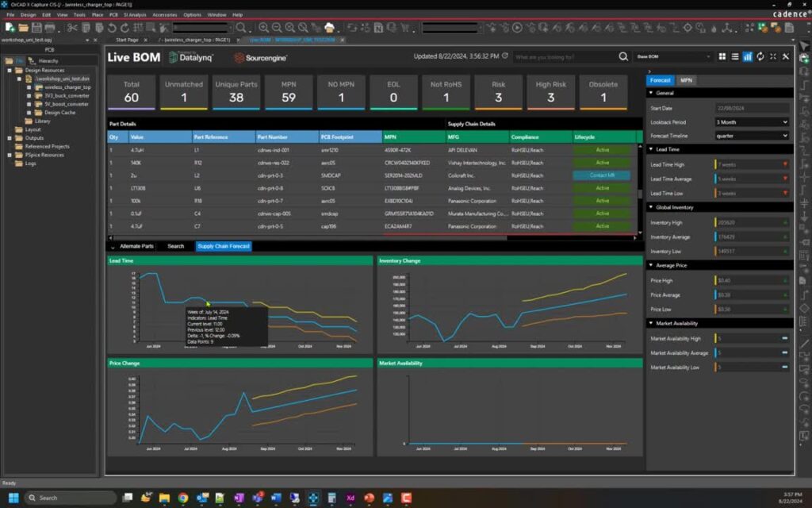Screen dimensions: 812x508
Task: Open the Live BOM settings tools icon
Action: pos(786,56)
